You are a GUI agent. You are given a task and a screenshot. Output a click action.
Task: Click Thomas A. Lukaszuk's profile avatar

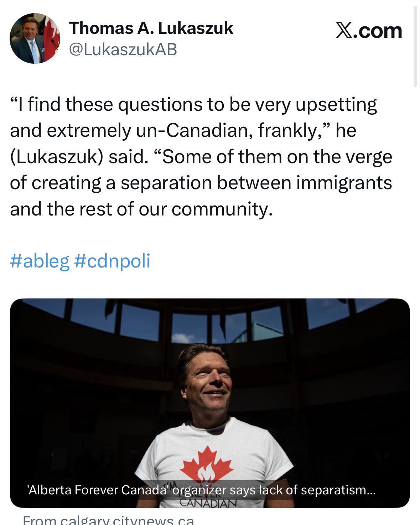click(x=35, y=38)
